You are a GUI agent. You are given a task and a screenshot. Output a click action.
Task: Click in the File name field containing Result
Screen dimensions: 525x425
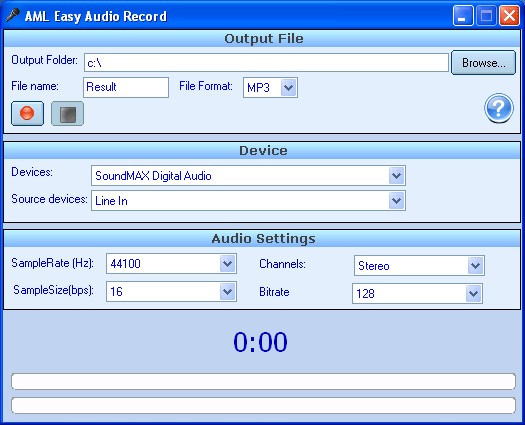pyautogui.click(x=126, y=87)
